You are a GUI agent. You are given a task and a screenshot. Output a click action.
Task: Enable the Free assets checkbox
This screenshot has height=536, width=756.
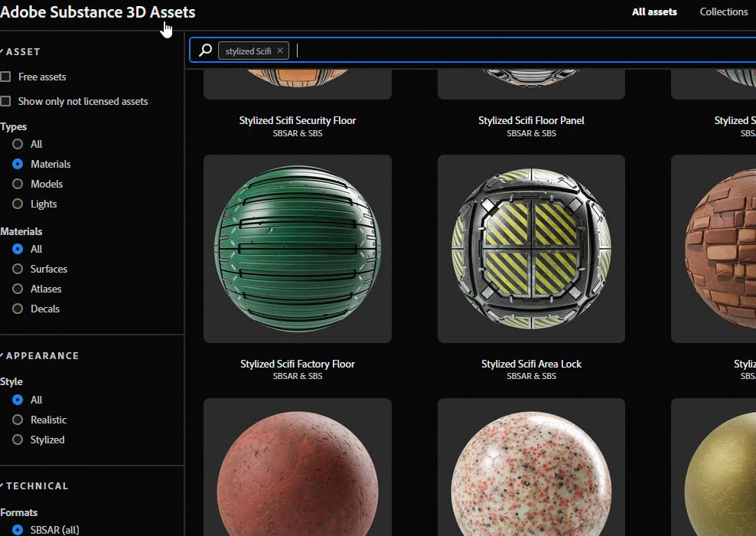[x=6, y=77]
